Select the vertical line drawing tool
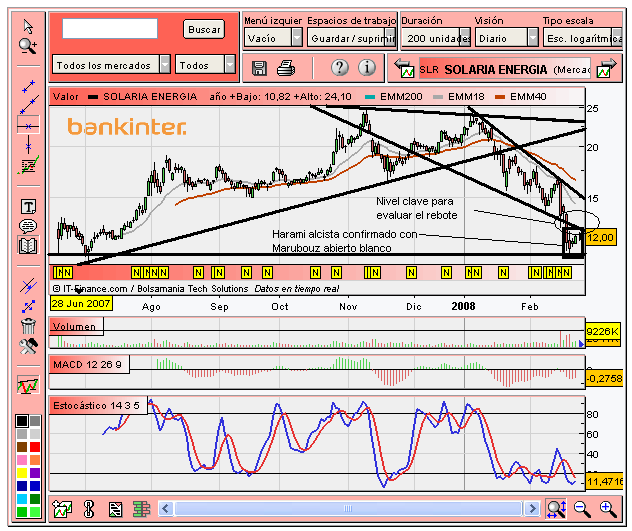 point(28,145)
